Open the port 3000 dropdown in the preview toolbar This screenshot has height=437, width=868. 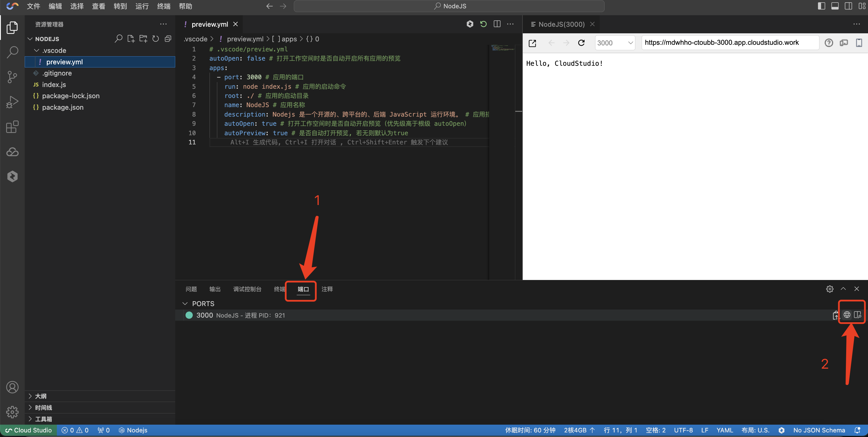point(615,43)
